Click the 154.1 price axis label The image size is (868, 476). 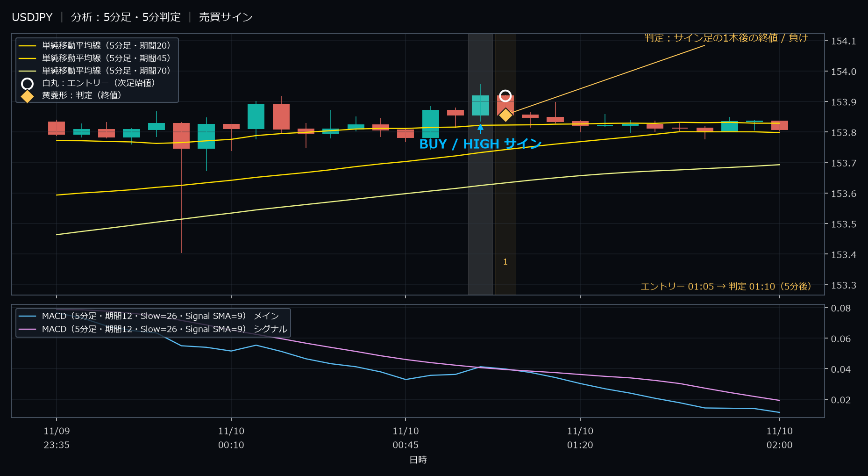(x=843, y=41)
